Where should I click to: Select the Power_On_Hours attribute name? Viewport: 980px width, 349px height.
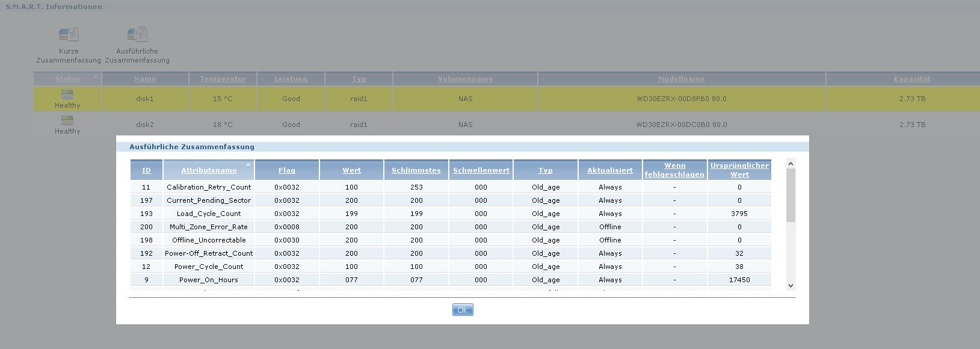point(209,280)
